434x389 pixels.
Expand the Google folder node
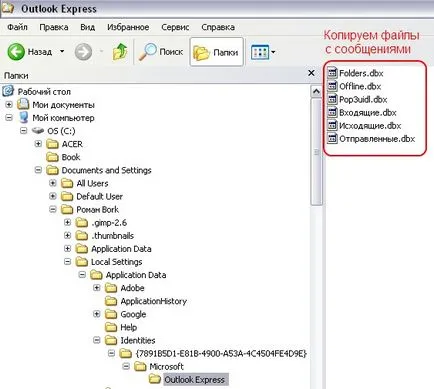pyautogui.click(x=97, y=314)
